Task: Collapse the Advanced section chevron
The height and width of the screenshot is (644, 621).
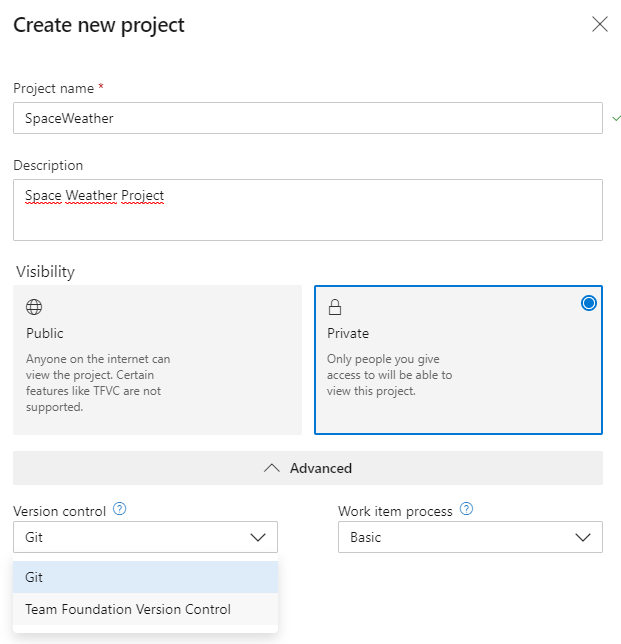Action: coord(271,468)
